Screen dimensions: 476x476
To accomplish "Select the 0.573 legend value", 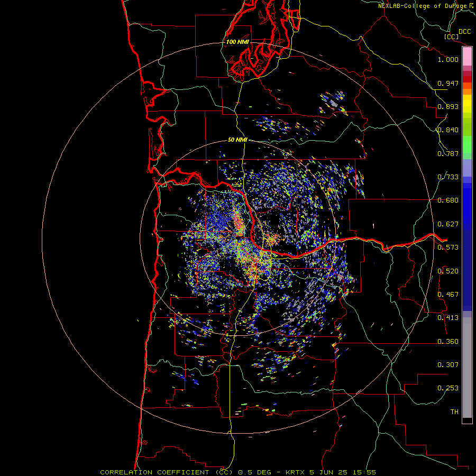I will click(x=448, y=248).
